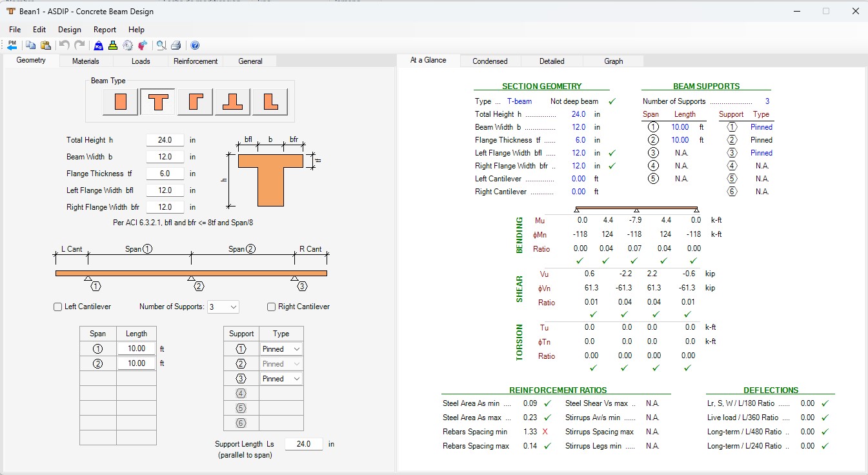Viewport: 868px width, 475px height.
Task: Open the print preview magnifier icon
Action: point(161,45)
